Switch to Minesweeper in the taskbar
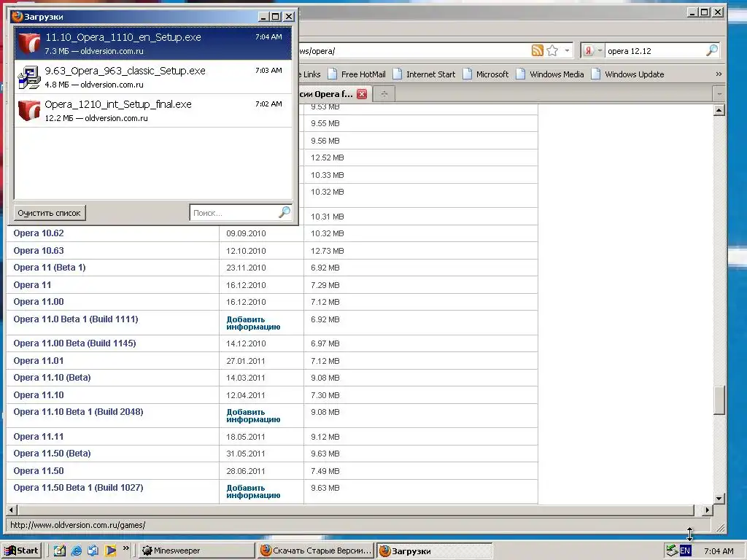Viewport: 747px width, 560px height. [196, 551]
